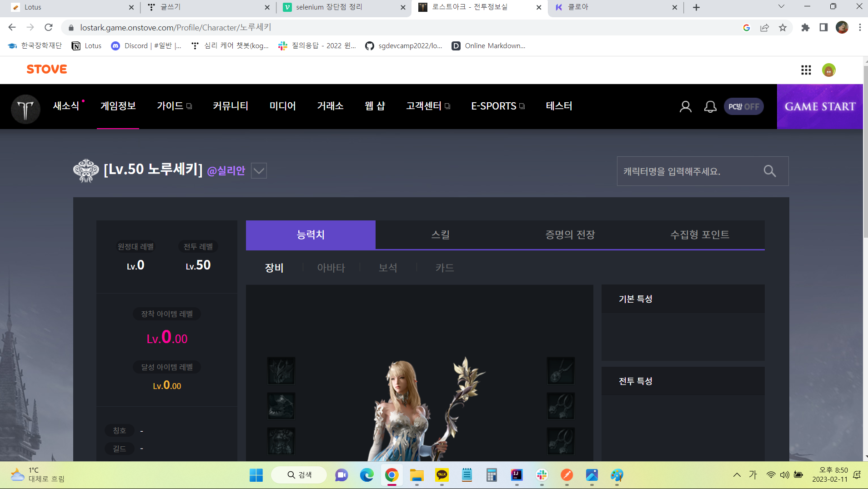Open the 가이드 menu

click(174, 106)
